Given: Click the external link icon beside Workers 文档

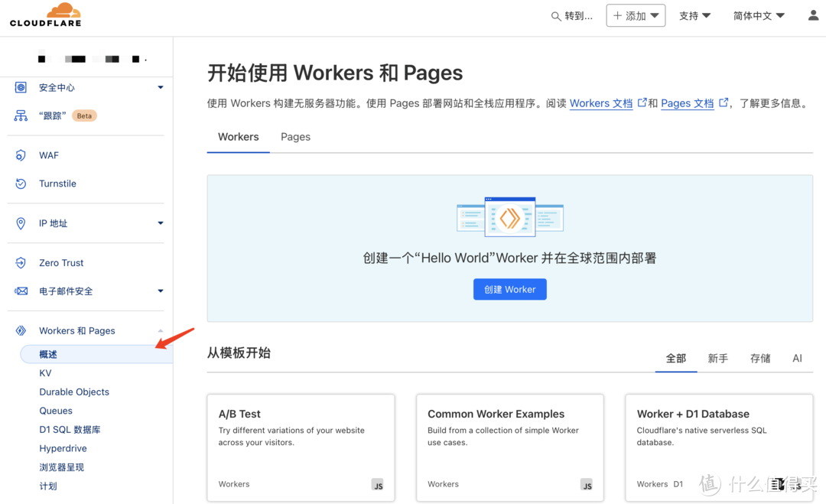Looking at the screenshot, I should 642,102.
